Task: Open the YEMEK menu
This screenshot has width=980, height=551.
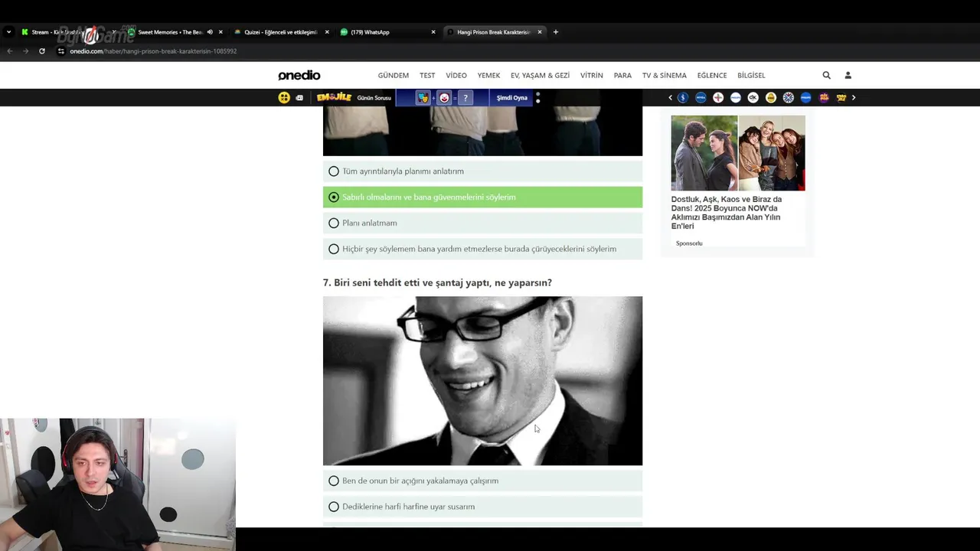Action: 488,75
